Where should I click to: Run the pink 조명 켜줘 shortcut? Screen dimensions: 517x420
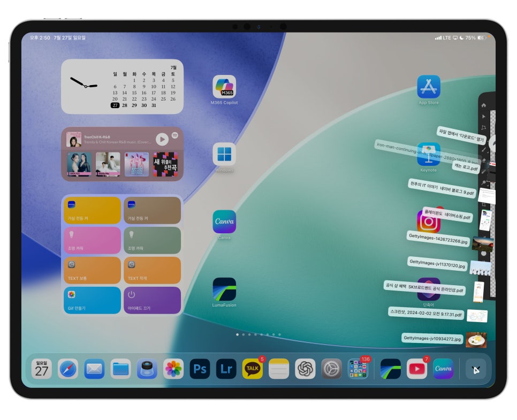(92, 240)
